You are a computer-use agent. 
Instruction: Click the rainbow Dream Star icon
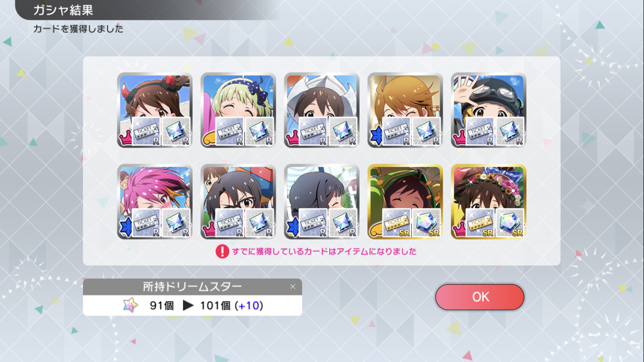pyautogui.click(x=130, y=306)
